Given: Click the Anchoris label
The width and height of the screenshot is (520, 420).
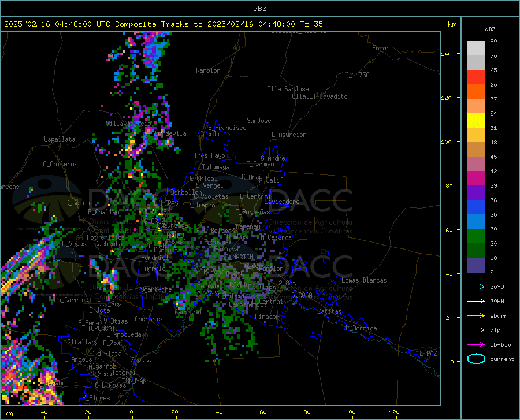Looking at the screenshot, I should [x=148, y=319].
